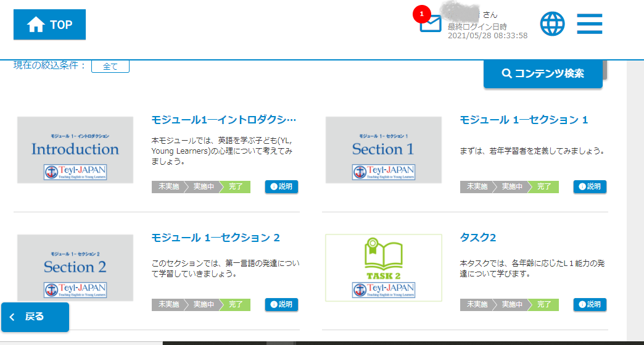
Task: Open the モジュール 1―セクション 2 title link
Action: coord(216,238)
